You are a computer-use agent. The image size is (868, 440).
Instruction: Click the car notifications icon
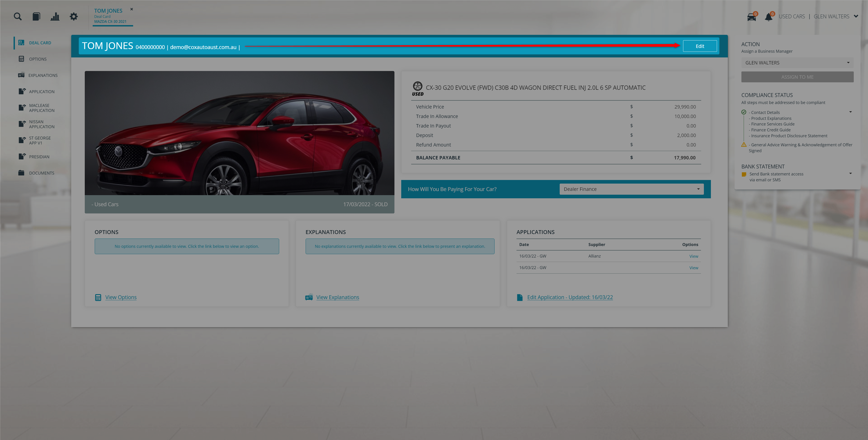pos(751,17)
